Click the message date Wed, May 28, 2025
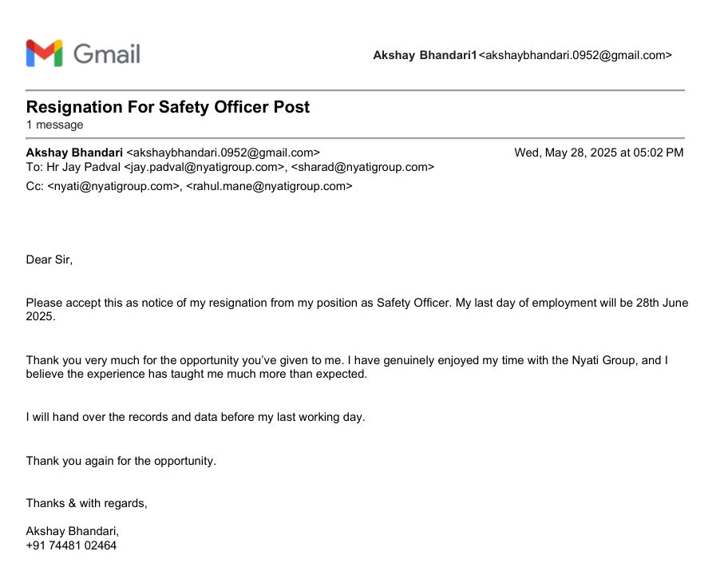 pyautogui.click(x=599, y=153)
